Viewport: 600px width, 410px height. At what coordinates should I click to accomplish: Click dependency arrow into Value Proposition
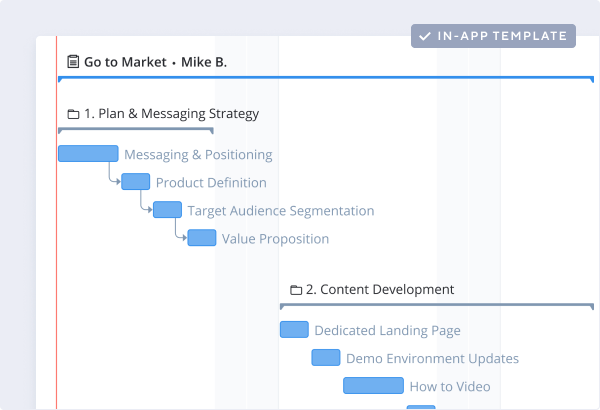(181, 229)
